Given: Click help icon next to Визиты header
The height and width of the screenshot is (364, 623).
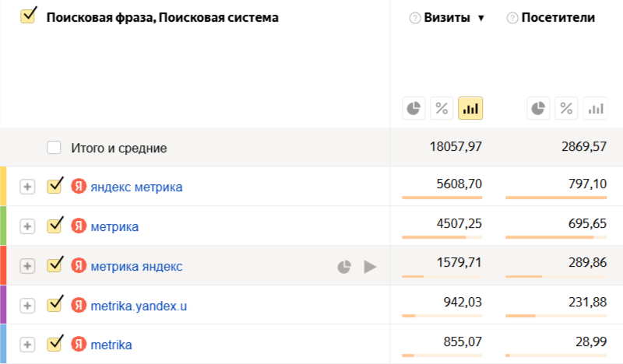Looking at the screenshot, I should click(415, 18).
